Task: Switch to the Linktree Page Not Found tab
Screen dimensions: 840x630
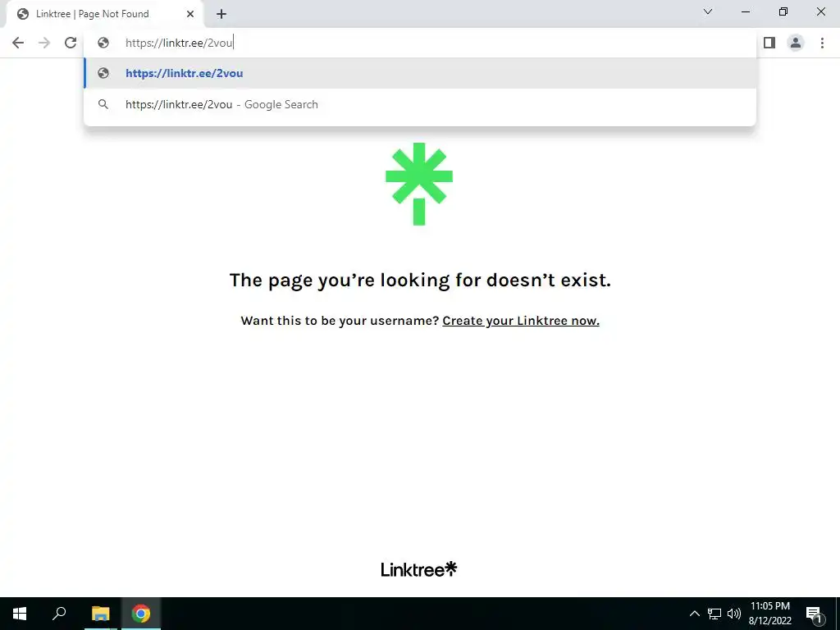Action: pyautogui.click(x=105, y=14)
